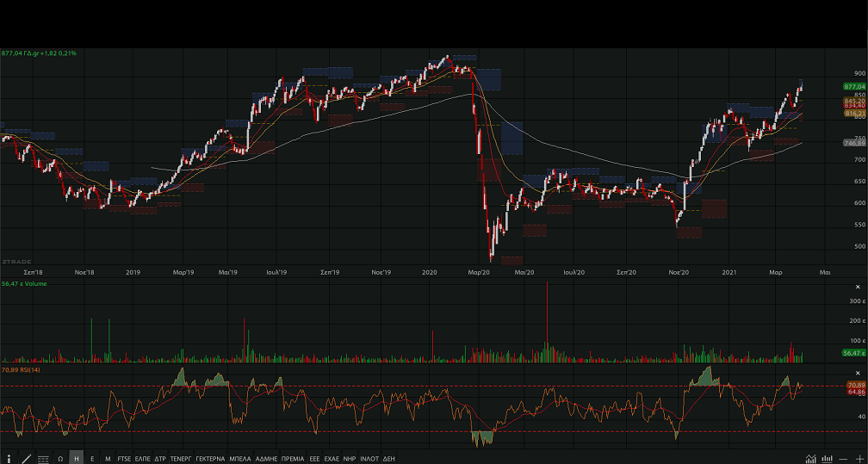Click the 500 price axis label
The height and width of the screenshot is (464, 868).
(x=859, y=246)
